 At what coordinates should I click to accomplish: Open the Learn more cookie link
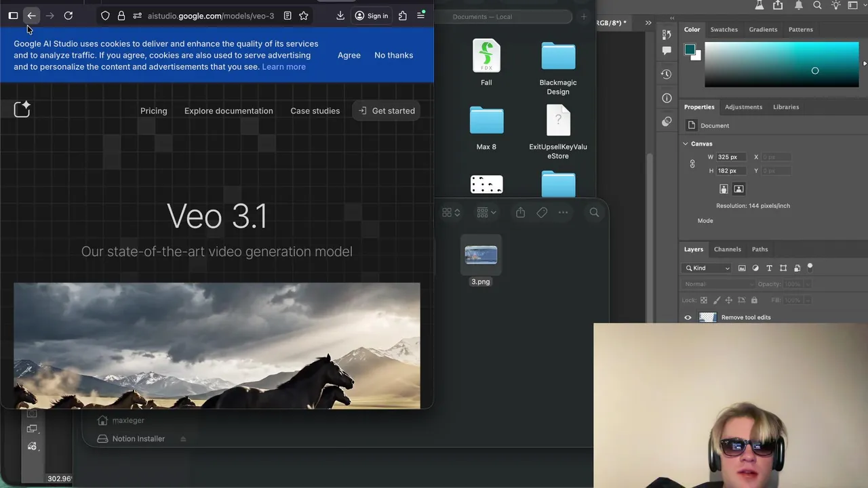point(283,66)
